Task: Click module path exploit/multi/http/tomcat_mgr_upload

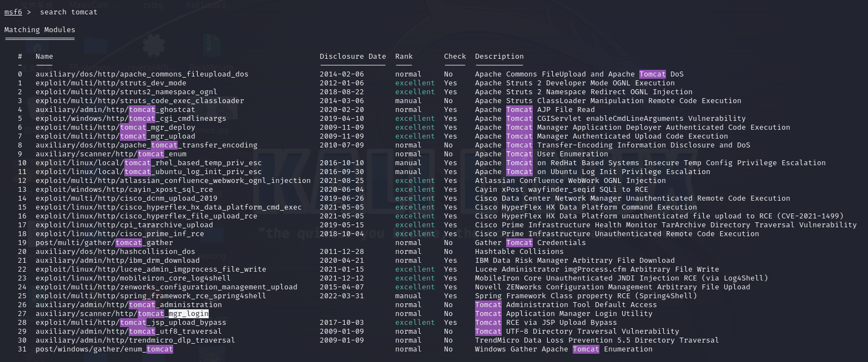Action: coord(115,136)
